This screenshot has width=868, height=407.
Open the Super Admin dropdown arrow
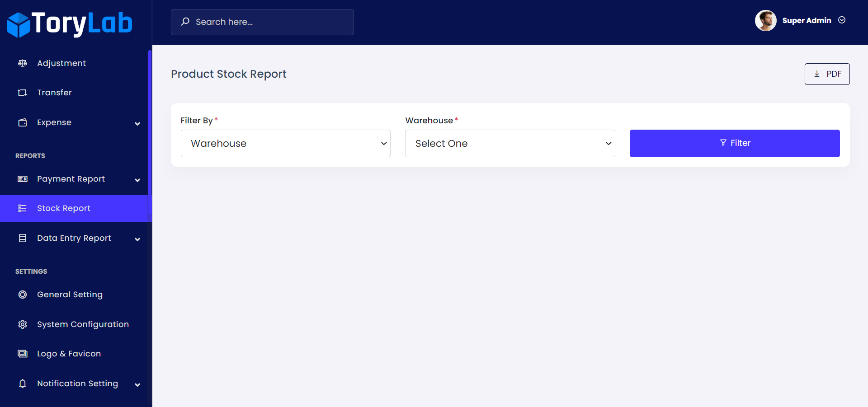(842, 20)
